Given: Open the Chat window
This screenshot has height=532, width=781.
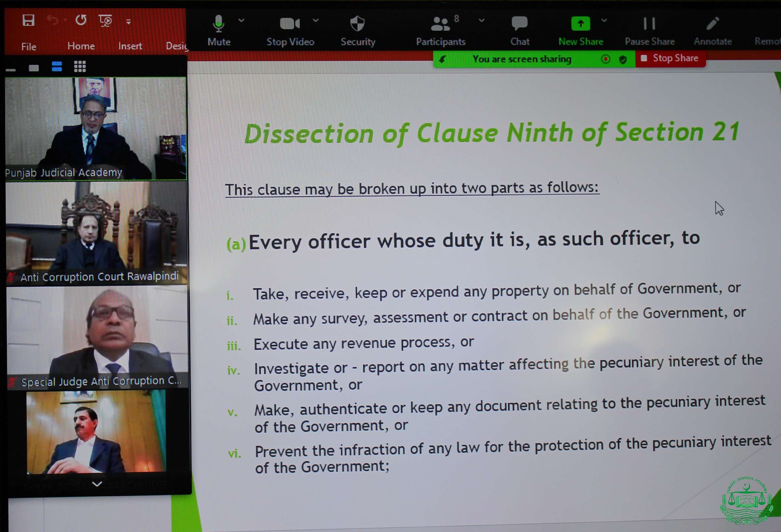Looking at the screenshot, I should [x=520, y=23].
